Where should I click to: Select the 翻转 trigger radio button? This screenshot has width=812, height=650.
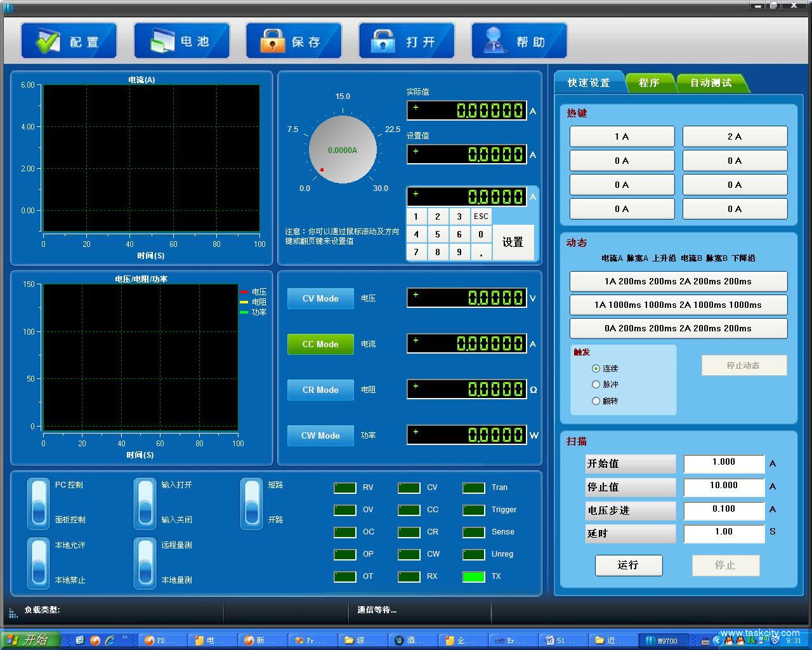click(x=596, y=401)
